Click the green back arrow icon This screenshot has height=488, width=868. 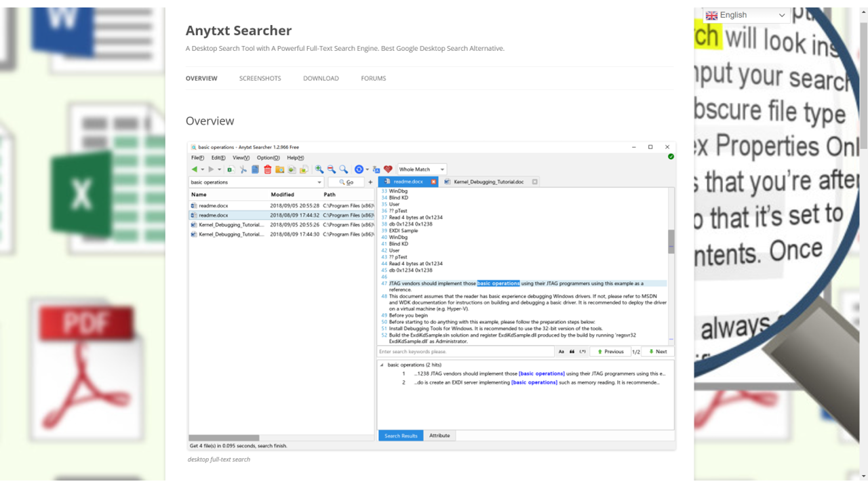[x=195, y=169]
